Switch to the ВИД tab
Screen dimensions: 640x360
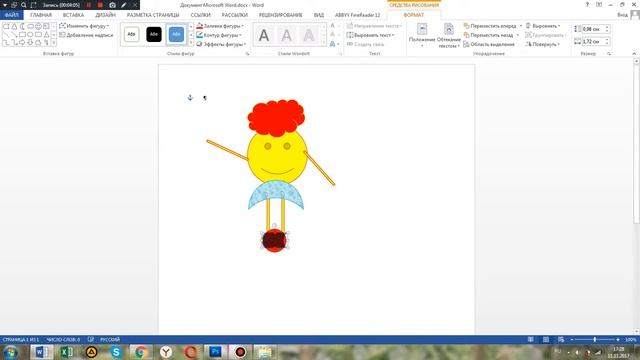pyautogui.click(x=319, y=15)
